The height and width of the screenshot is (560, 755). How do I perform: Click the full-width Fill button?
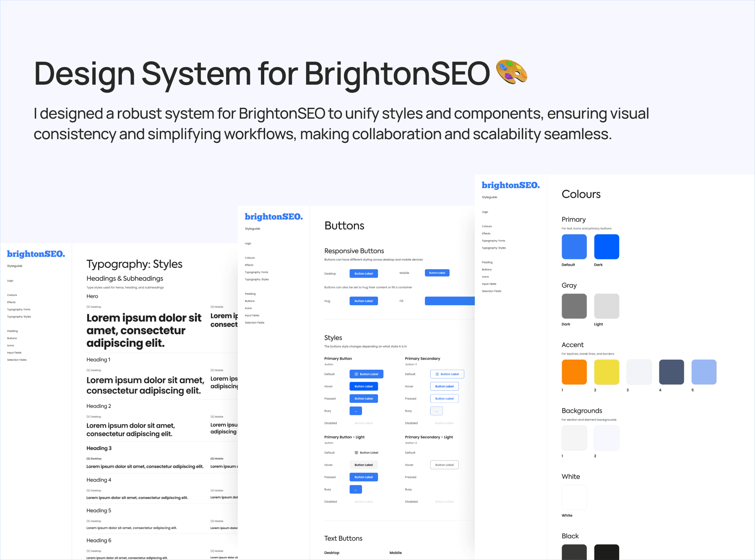tap(450, 301)
